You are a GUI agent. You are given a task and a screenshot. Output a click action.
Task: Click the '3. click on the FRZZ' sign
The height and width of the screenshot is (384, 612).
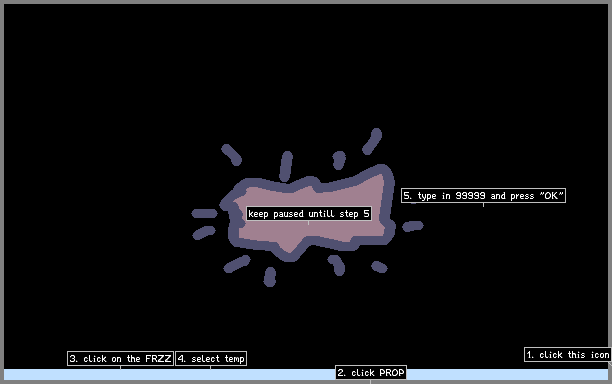[x=120, y=359]
